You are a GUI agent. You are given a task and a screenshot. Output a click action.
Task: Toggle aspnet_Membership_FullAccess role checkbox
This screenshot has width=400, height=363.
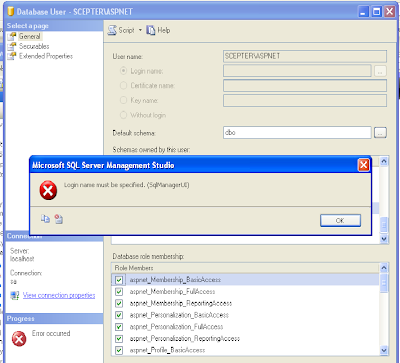pyautogui.click(x=119, y=292)
